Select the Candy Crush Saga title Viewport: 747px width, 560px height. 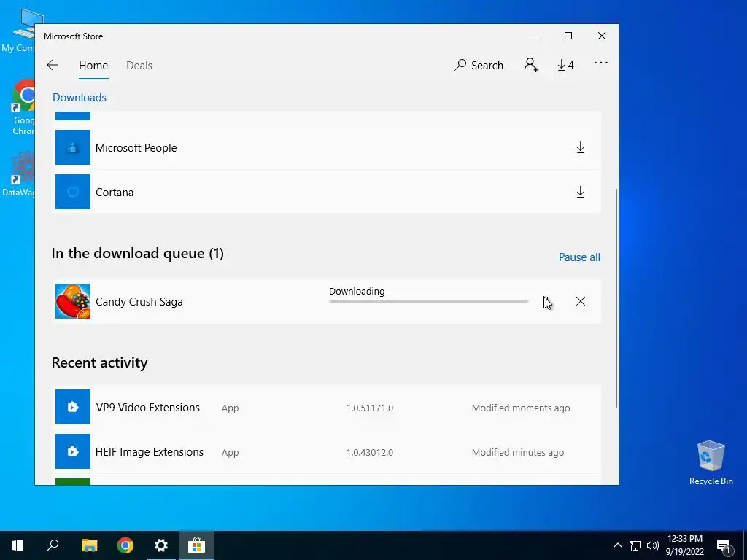coord(139,302)
